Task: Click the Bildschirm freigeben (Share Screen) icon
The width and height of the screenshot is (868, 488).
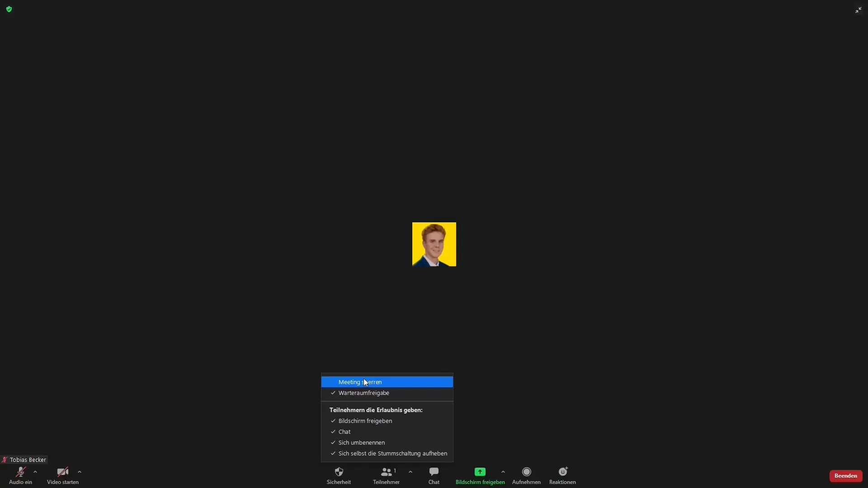Action: point(480,472)
